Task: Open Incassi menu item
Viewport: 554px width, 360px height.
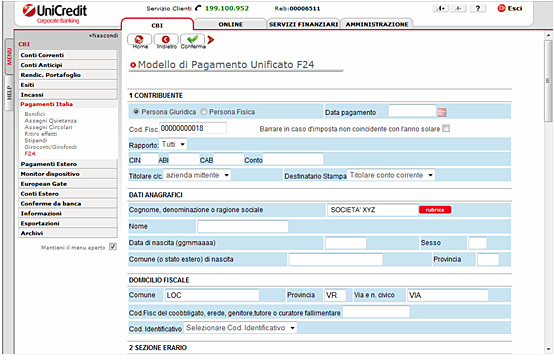Action: tap(67, 94)
